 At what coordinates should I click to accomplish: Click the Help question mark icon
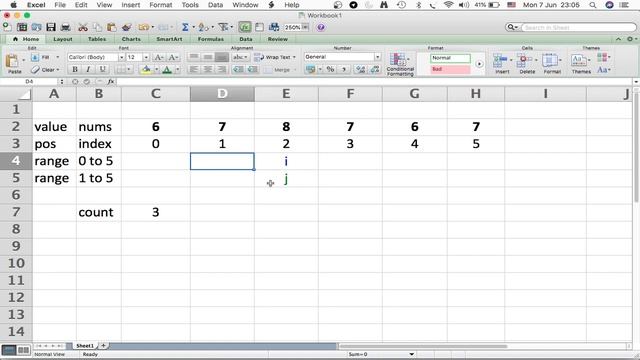point(321,27)
